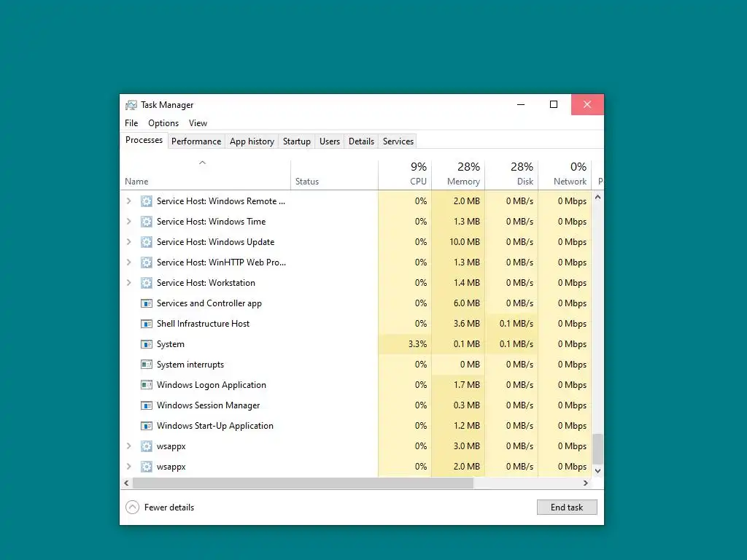This screenshot has width=747, height=560.
Task: Click gear icon next to Service Host: Windows Time
Action: pyautogui.click(x=146, y=222)
